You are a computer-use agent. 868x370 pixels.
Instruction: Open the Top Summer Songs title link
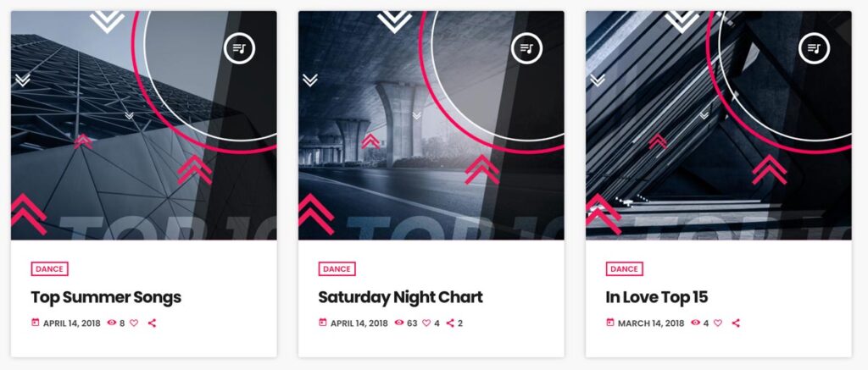point(106,297)
